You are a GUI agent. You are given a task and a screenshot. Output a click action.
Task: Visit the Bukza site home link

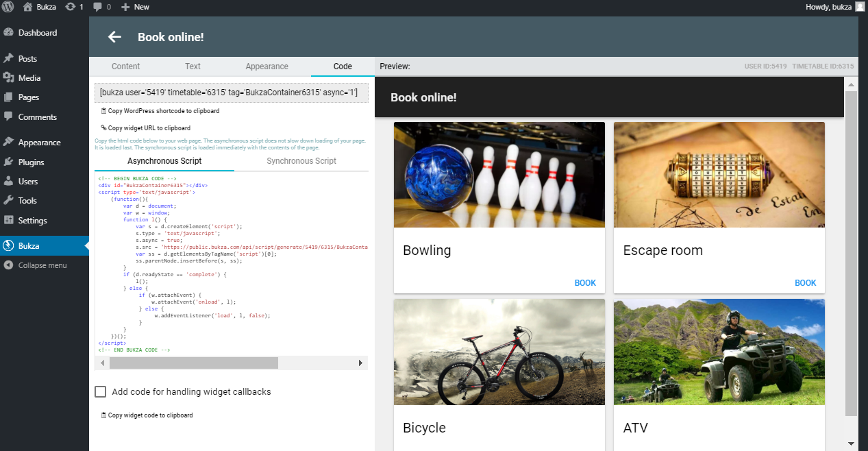[x=40, y=7]
